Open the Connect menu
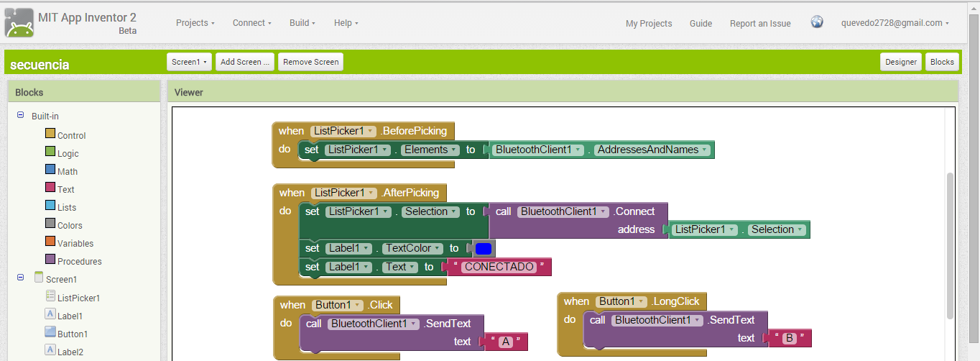The image size is (980, 361). click(x=252, y=23)
